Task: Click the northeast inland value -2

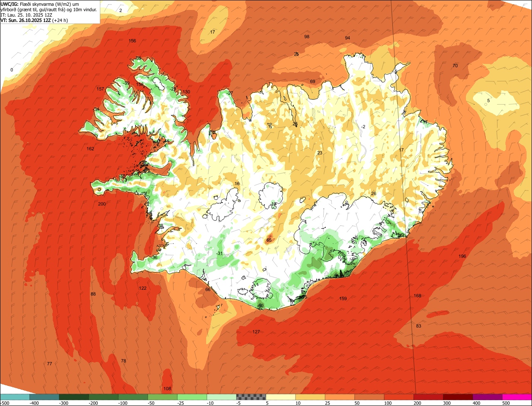Action: click(363, 127)
